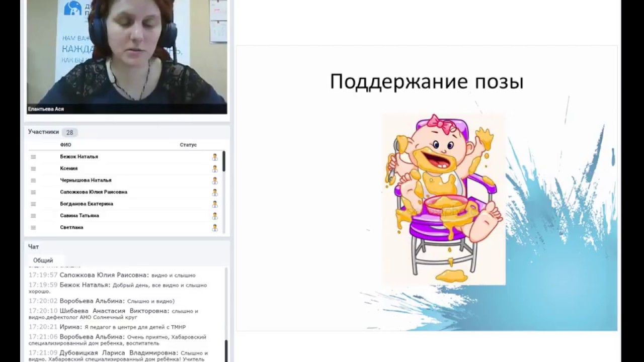This screenshot has height=362, width=644.
Task: Click the 17:19:57 chat message from Сапожкова
Action: coord(112,275)
